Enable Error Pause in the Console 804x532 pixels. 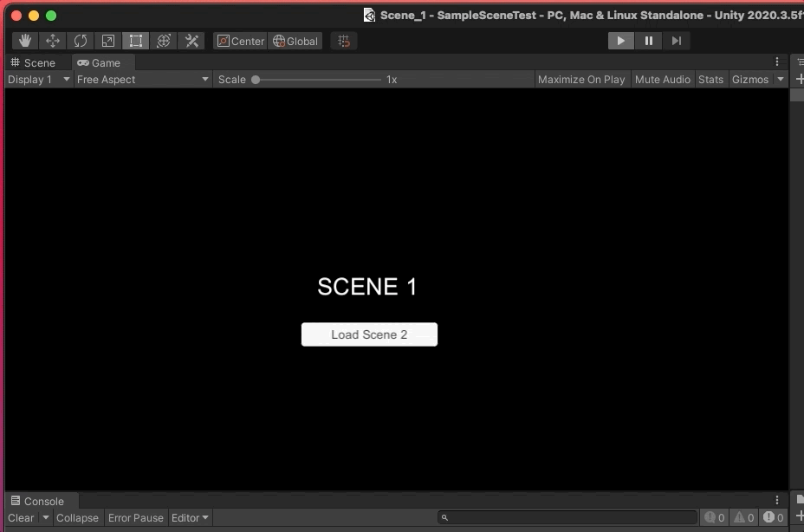(x=135, y=518)
